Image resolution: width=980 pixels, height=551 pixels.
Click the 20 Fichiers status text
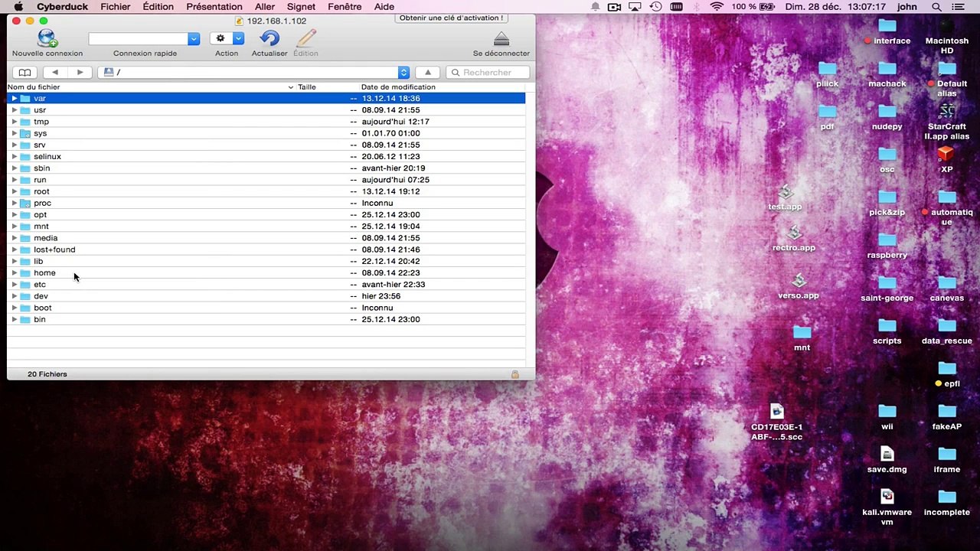47,374
